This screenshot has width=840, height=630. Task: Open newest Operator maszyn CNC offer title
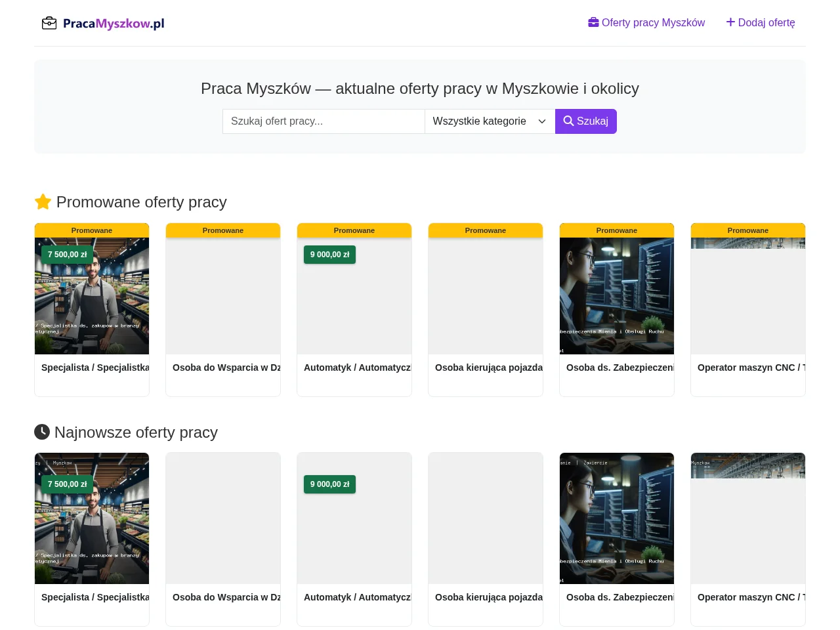(751, 597)
